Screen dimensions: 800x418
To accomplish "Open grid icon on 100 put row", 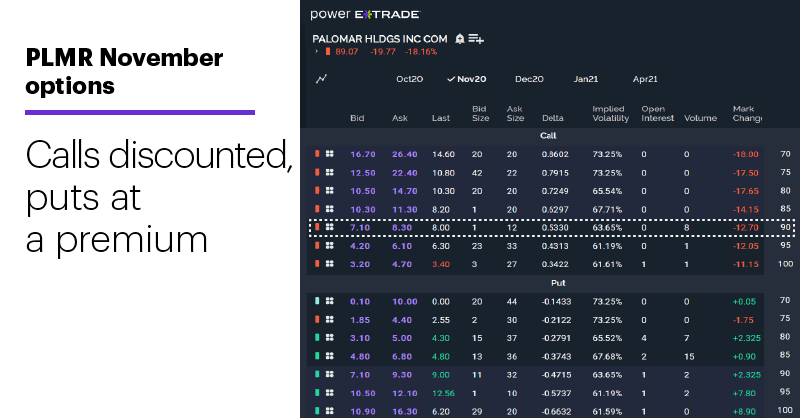I will (330, 411).
